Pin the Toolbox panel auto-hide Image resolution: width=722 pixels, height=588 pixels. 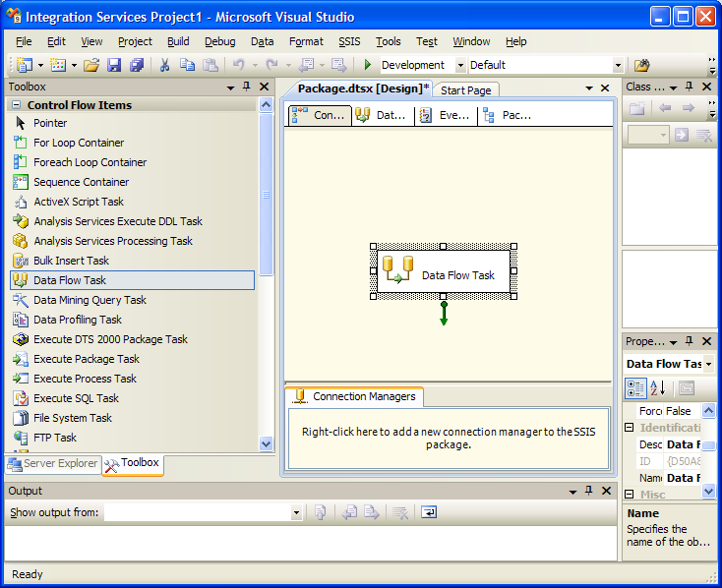click(247, 87)
